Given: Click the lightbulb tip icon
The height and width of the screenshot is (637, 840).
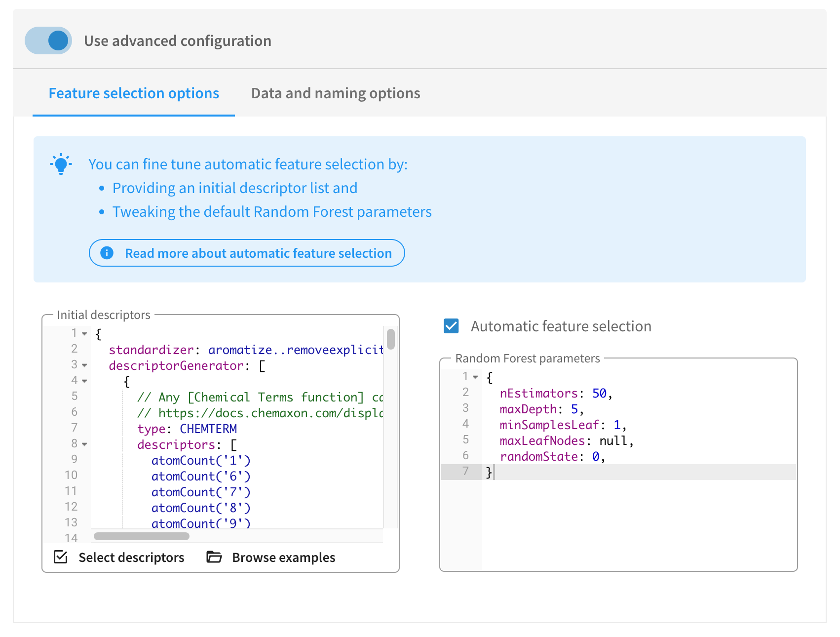Looking at the screenshot, I should coord(61,164).
